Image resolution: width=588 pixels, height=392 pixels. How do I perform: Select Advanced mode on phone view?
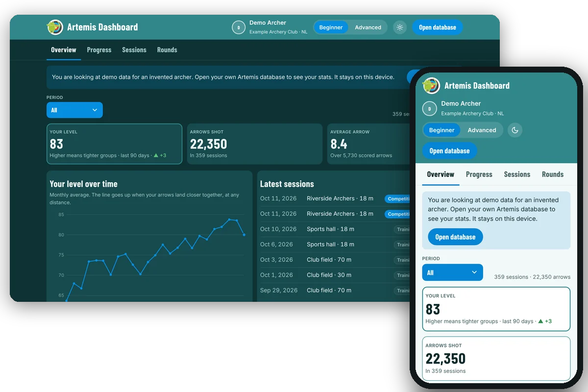pyautogui.click(x=482, y=130)
